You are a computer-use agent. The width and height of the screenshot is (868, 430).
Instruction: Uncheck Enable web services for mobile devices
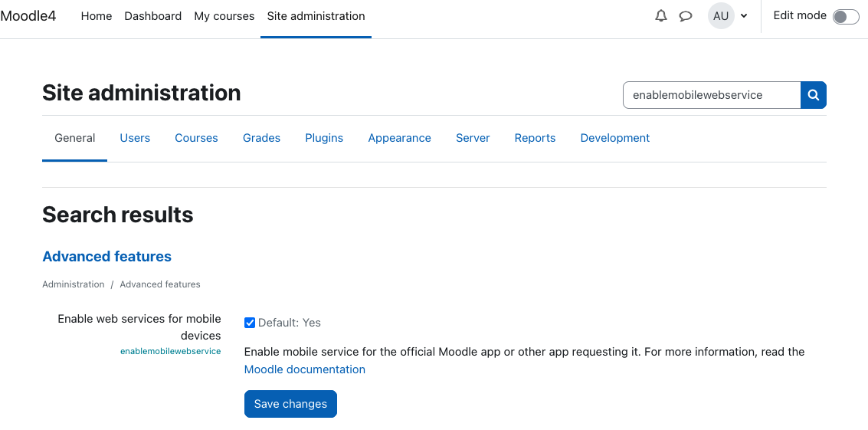(x=250, y=323)
